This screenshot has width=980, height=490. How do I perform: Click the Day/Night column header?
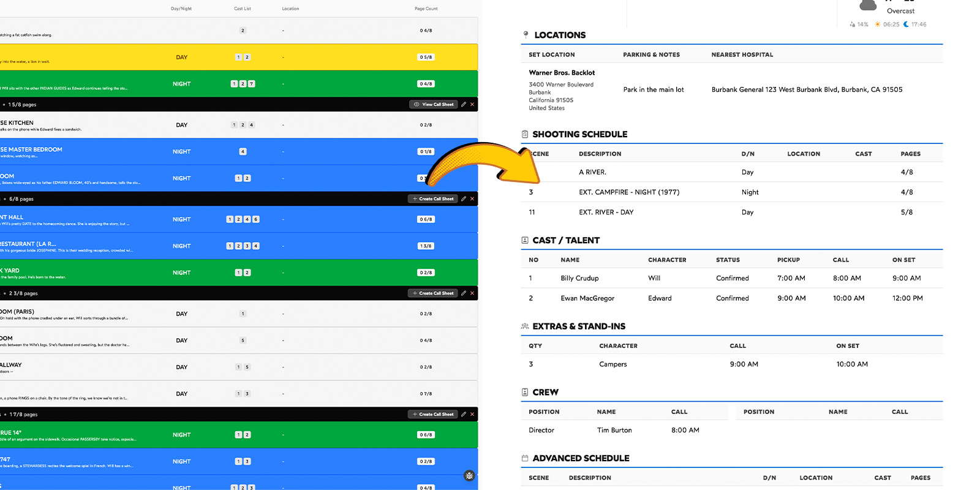(x=181, y=9)
